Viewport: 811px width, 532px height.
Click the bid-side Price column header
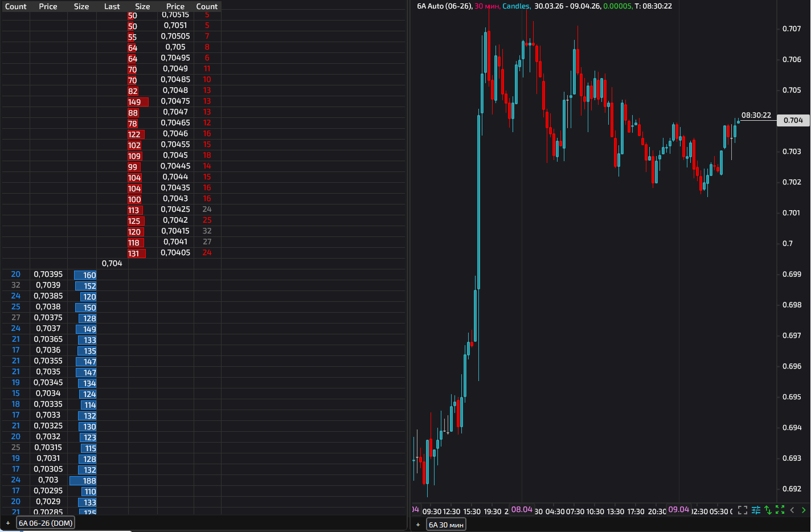[x=48, y=6]
